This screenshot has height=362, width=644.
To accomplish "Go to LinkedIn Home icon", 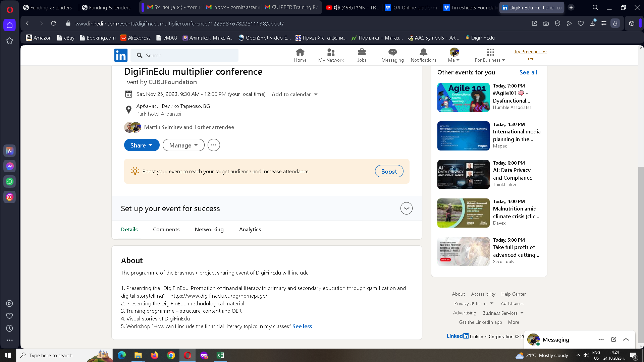I will point(300,55).
